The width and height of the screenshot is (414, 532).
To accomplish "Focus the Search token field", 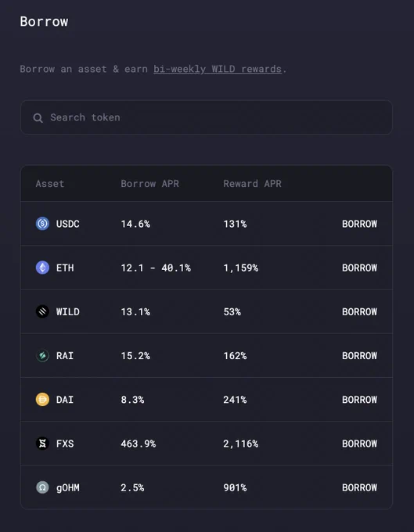I will point(207,117).
